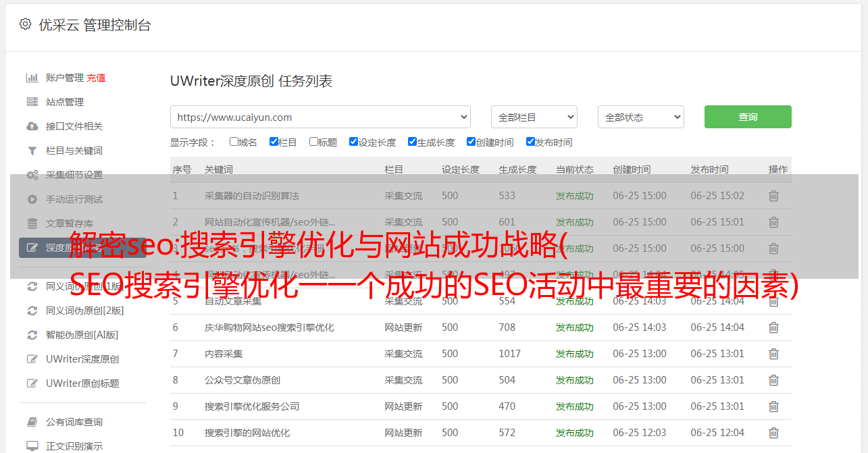
Task: Expand the 全部栏目 dropdown
Action: tap(534, 117)
